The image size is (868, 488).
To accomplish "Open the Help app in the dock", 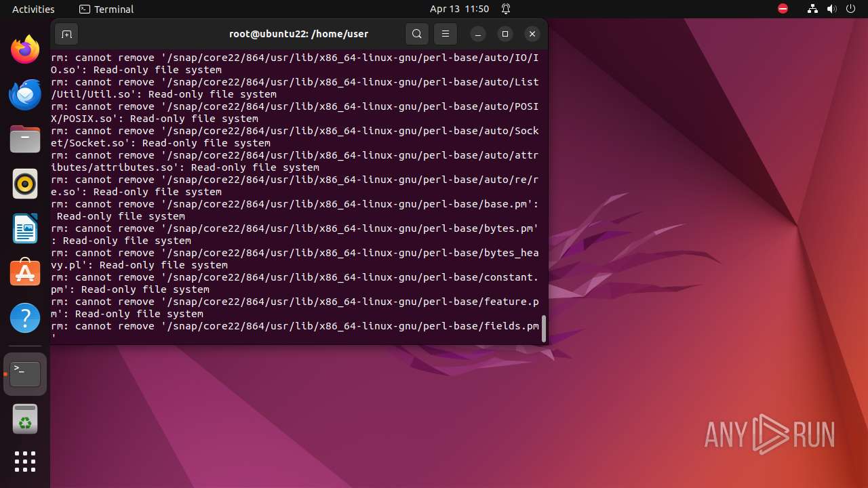I will click(25, 318).
